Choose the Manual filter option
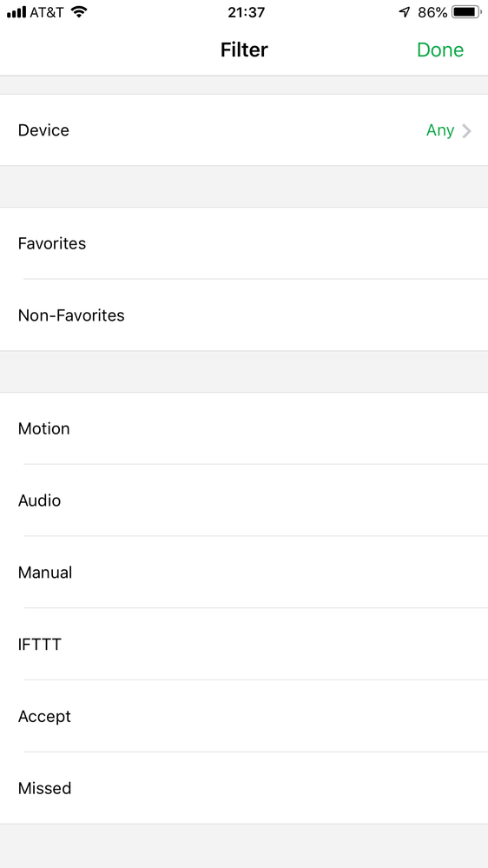 point(244,573)
